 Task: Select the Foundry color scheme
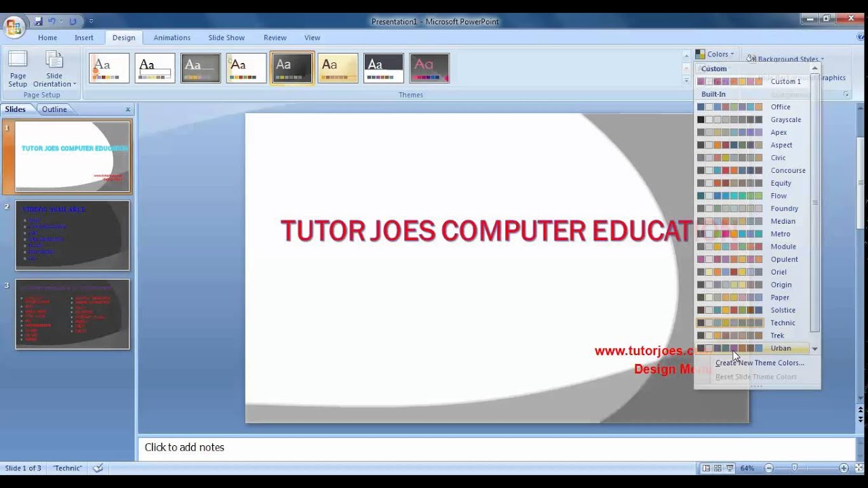click(753, 209)
